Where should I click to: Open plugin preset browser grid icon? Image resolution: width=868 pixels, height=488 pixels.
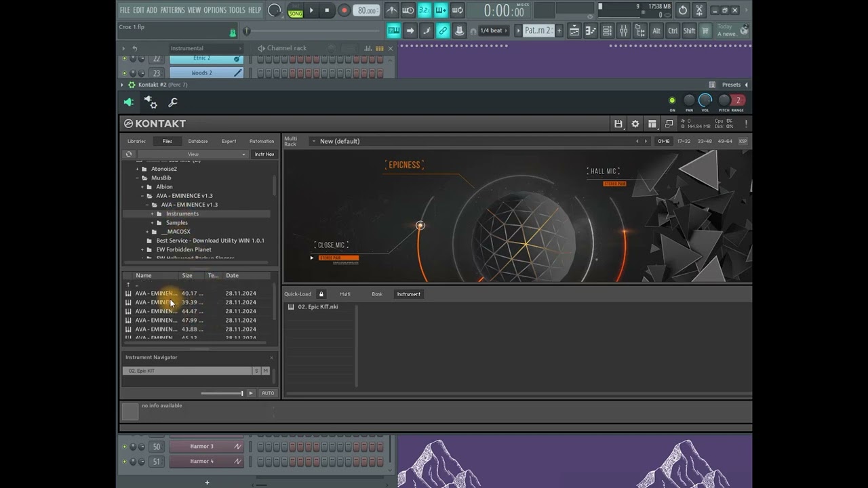[712, 85]
